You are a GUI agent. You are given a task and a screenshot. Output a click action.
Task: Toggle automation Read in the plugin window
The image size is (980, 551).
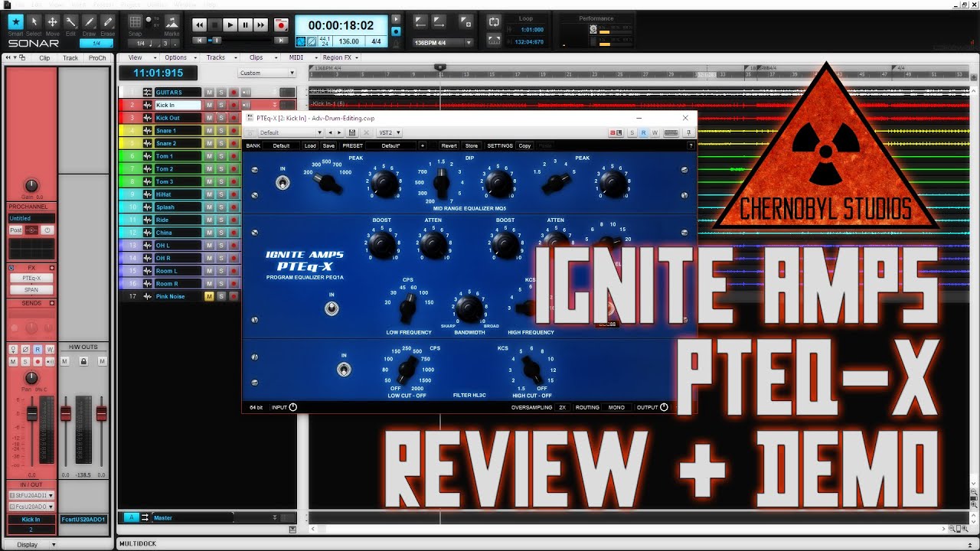click(643, 132)
